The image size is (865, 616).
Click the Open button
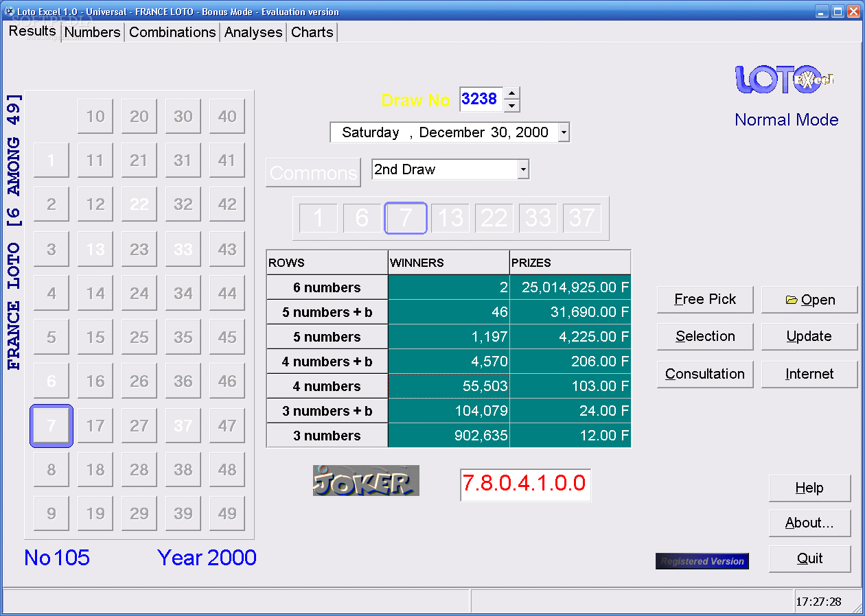pyautogui.click(x=809, y=300)
